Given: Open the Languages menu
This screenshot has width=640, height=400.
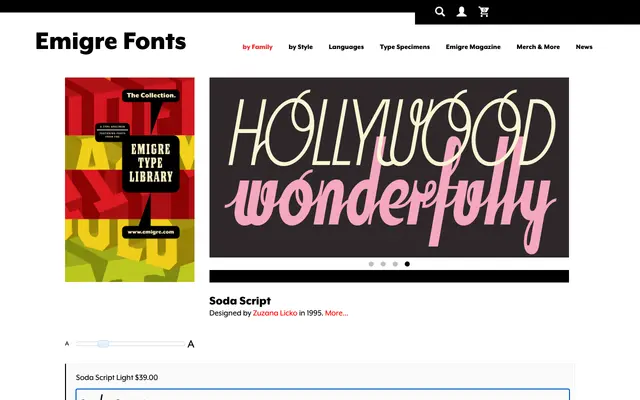Looking at the screenshot, I should click(346, 47).
